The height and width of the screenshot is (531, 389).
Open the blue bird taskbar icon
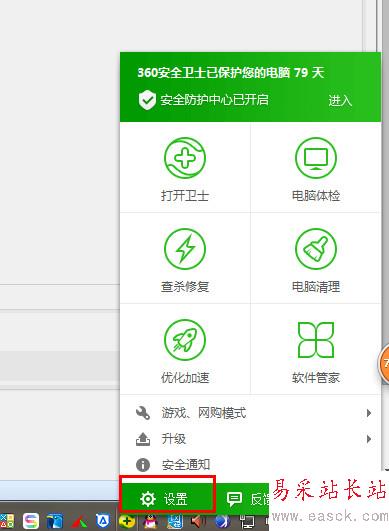tap(55, 522)
